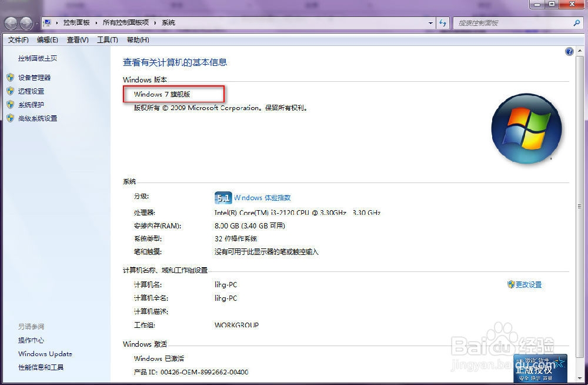Maximize the System window
588x385 pixels.
[x=552, y=4]
